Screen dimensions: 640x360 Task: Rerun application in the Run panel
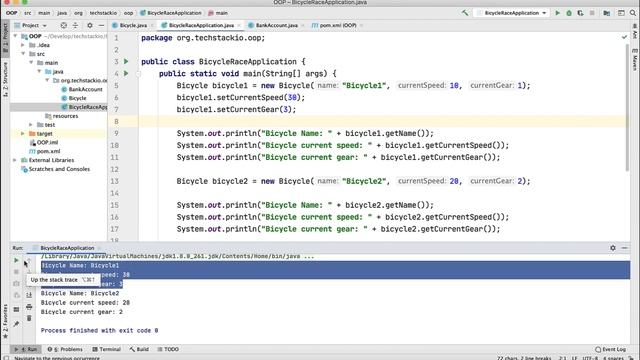pyautogui.click(x=16, y=260)
